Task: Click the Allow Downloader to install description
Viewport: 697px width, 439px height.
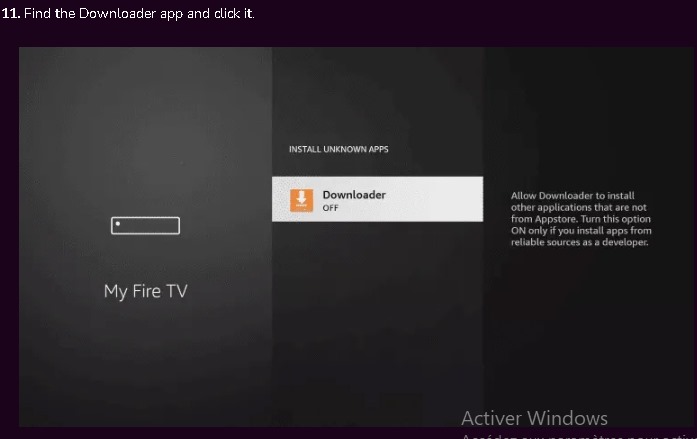Action: tap(572, 196)
